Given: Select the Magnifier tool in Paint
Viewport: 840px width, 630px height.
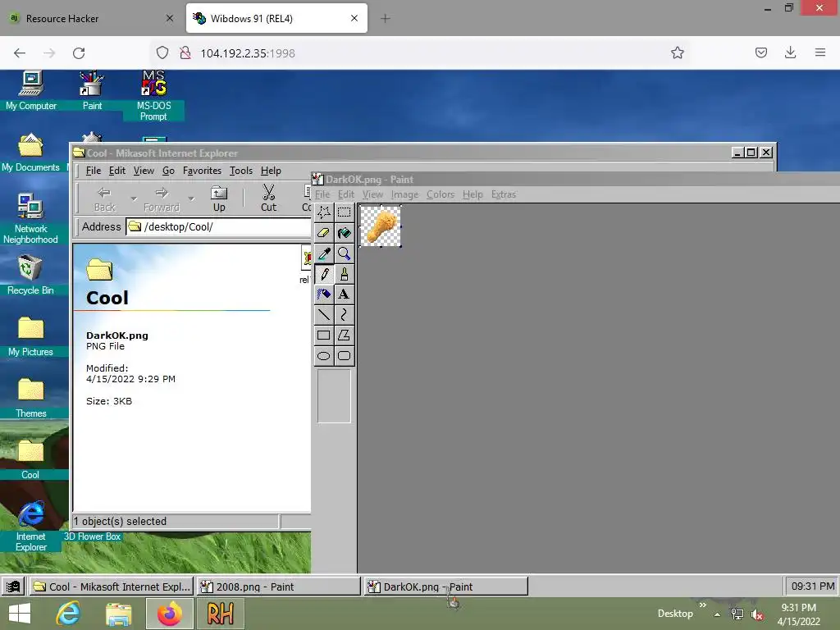Looking at the screenshot, I should click(x=344, y=253).
